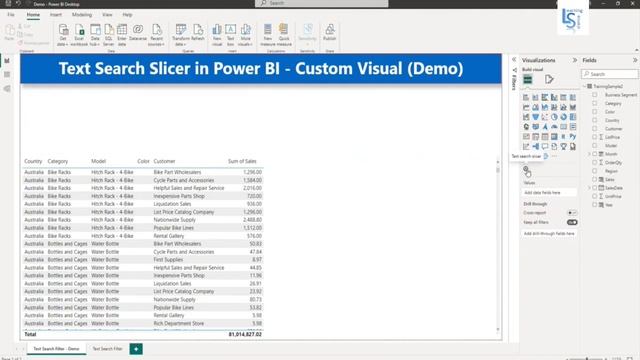Expand the Month field hierarchy
This screenshot has width=640, height=360.
(x=589, y=154)
